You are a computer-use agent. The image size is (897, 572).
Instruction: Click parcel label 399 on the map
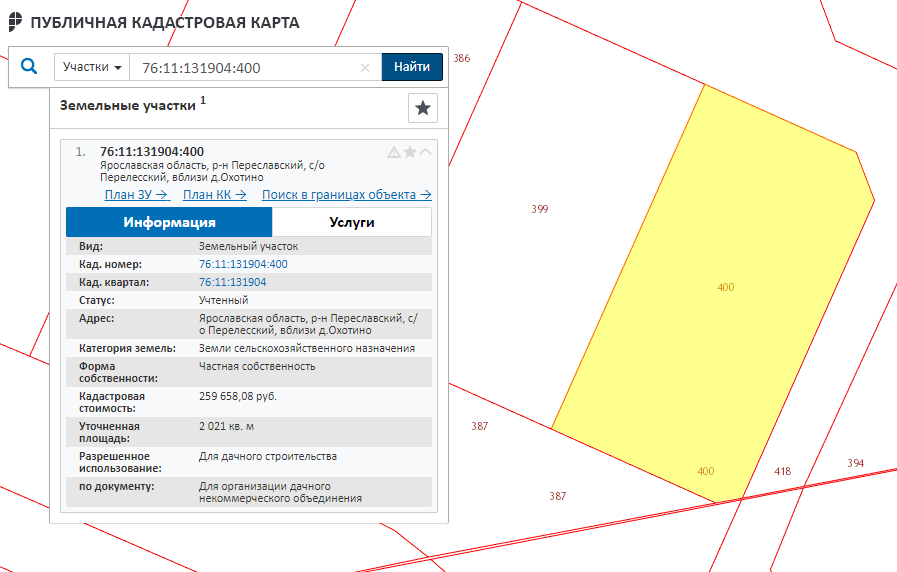(x=539, y=209)
